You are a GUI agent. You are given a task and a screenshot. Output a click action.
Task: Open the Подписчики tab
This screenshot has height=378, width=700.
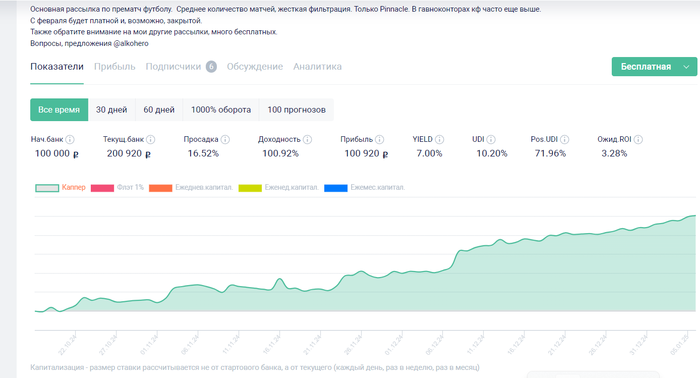[x=173, y=66]
